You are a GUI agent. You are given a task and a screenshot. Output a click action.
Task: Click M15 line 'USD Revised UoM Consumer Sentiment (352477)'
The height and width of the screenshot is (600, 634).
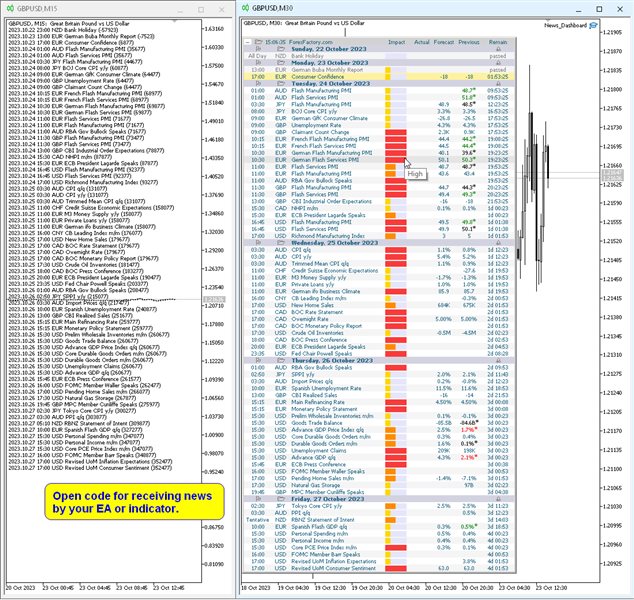90,468
